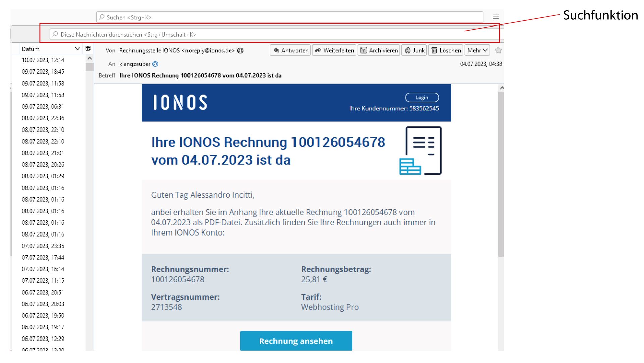
Task: Select the message dated 09.07.2023, 18:45
Action: (x=43, y=72)
